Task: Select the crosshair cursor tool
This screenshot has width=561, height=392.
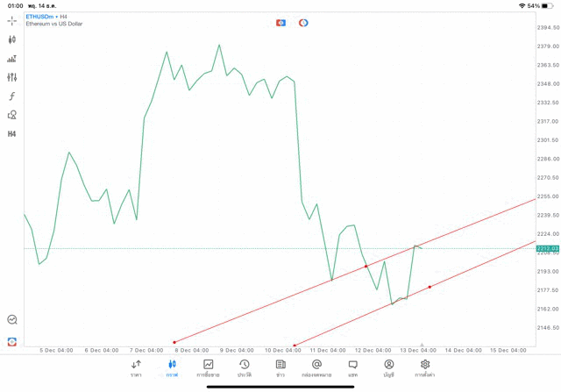Action: 12,19
